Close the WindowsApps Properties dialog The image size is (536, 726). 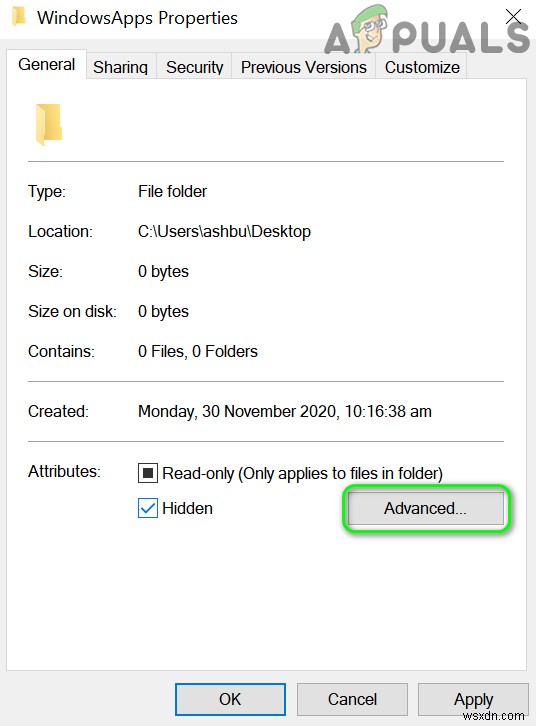point(513,17)
